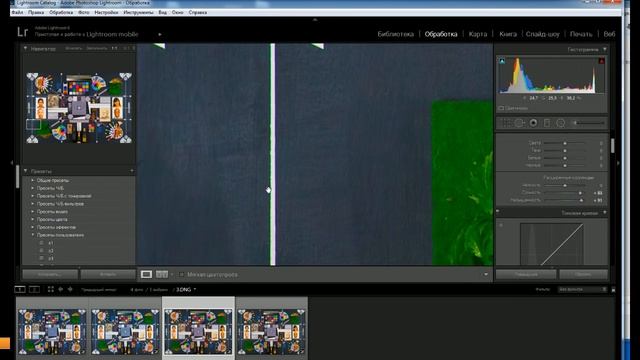Switch to Карта module
This screenshot has height=360, width=640.
(x=478, y=34)
